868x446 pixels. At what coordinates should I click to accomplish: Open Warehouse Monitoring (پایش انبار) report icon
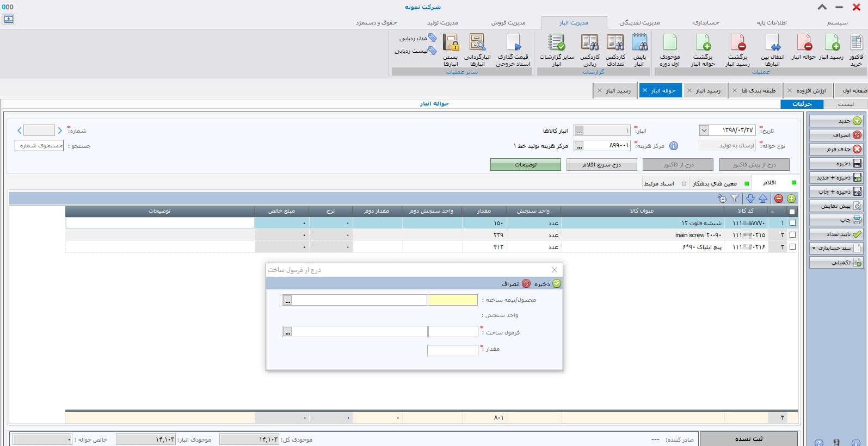point(639,49)
